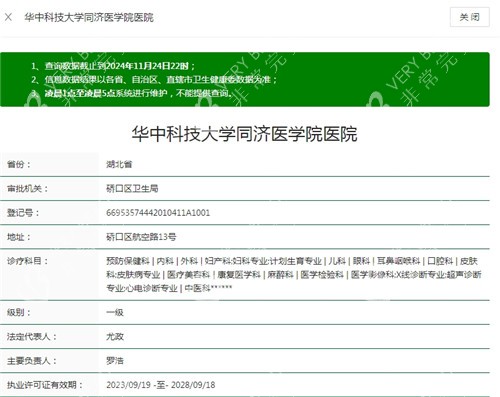Click the 关闭 button

coord(469,17)
